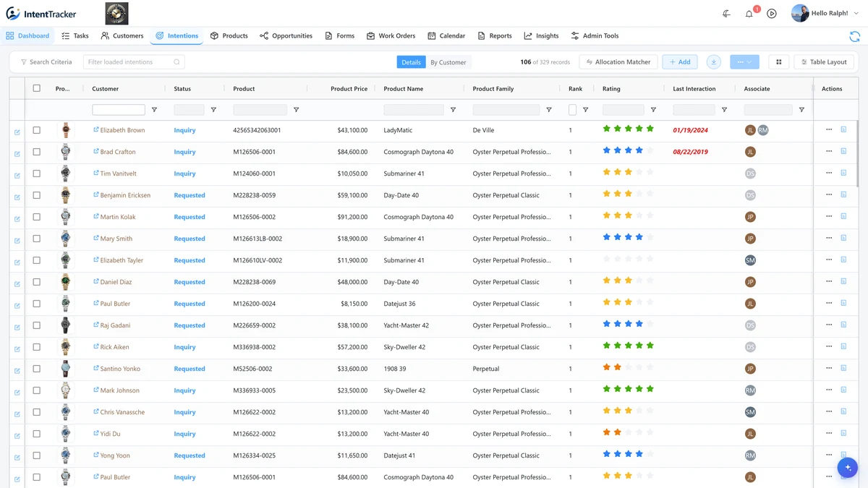The image size is (868, 488).
Task: Click Associate column filter funnel
Action: pyautogui.click(x=801, y=110)
